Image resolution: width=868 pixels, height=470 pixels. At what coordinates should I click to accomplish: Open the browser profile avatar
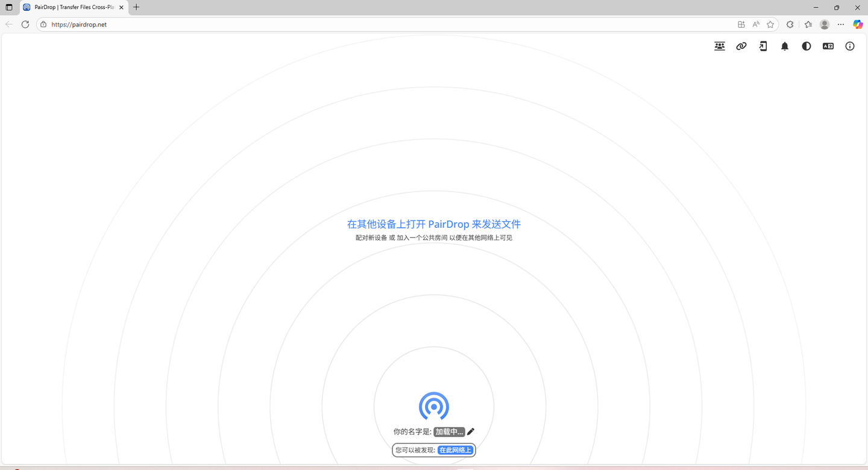coord(825,25)
